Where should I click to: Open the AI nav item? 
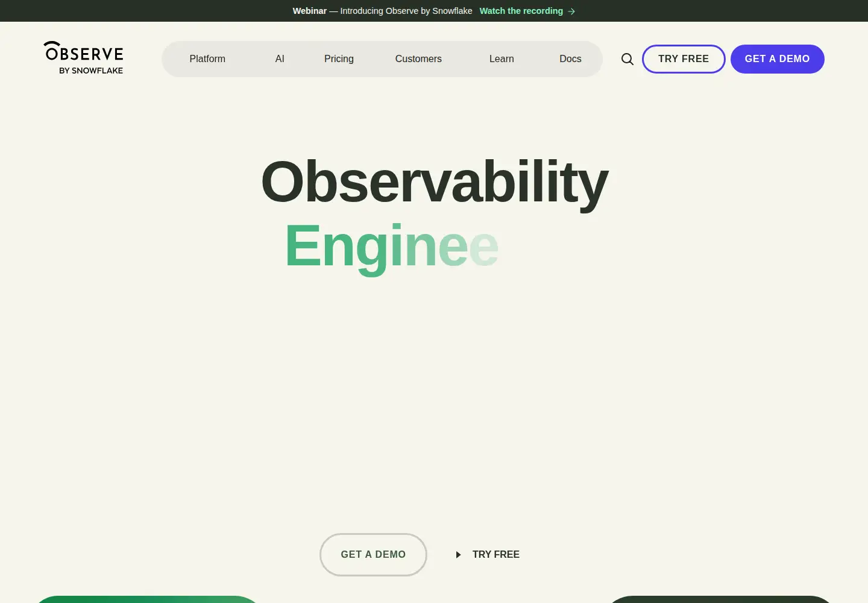[280, 59]
